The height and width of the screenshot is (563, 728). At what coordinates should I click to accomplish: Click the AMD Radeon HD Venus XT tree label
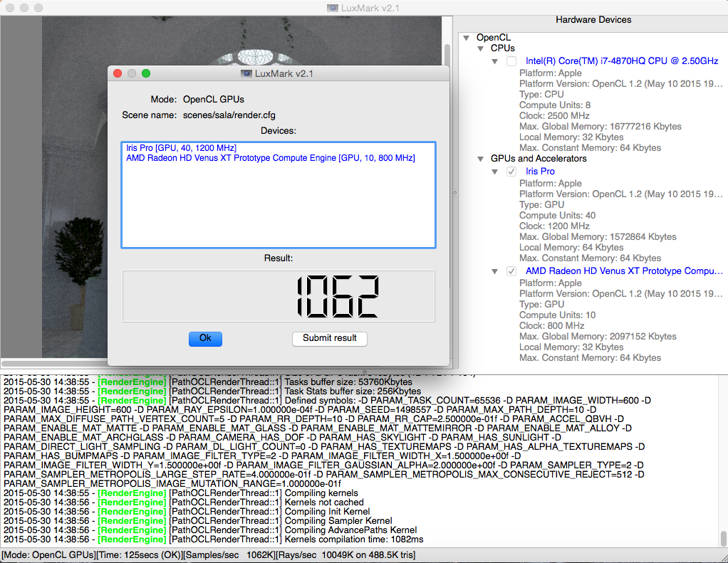[x=624, y=271]
